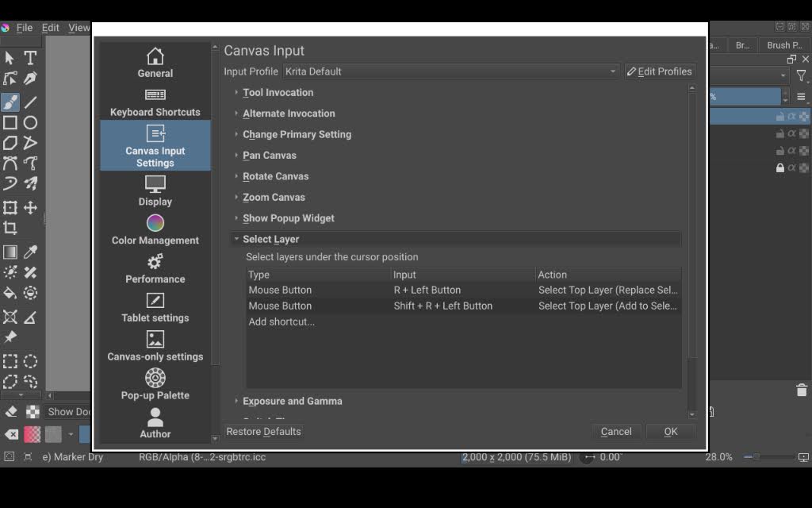Open the Display settings page

pyautogui.click(x=155, y=191)
